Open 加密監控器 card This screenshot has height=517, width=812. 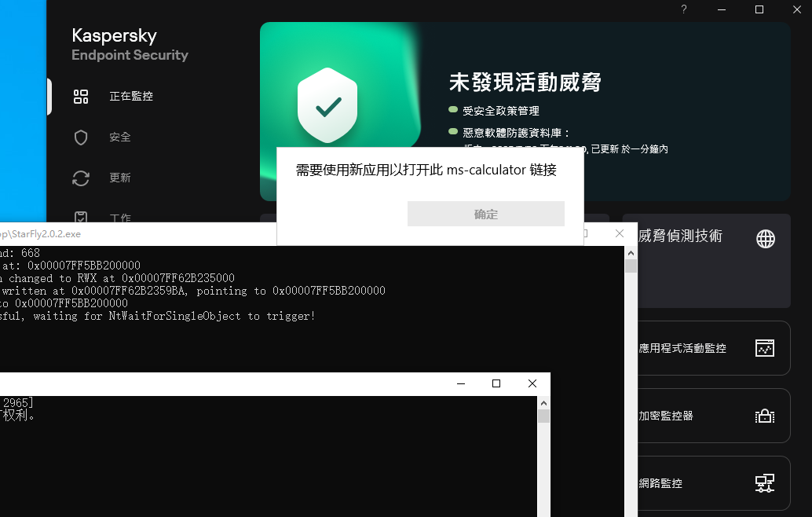(714, 416)
